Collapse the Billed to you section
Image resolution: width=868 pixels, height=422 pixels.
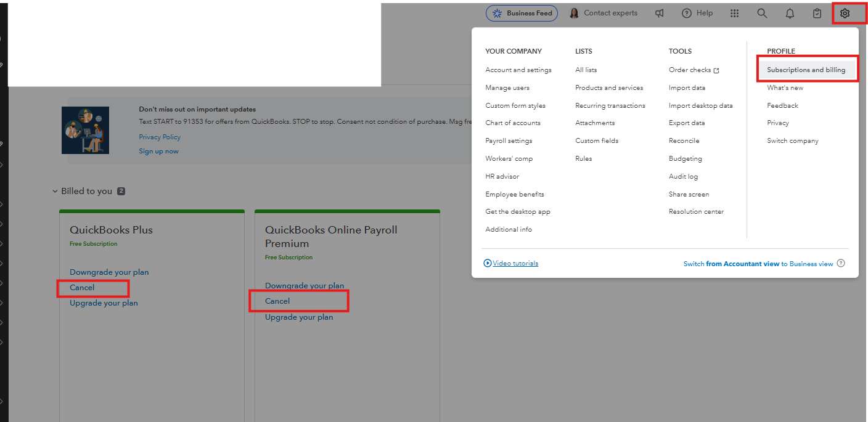[55, 191]
